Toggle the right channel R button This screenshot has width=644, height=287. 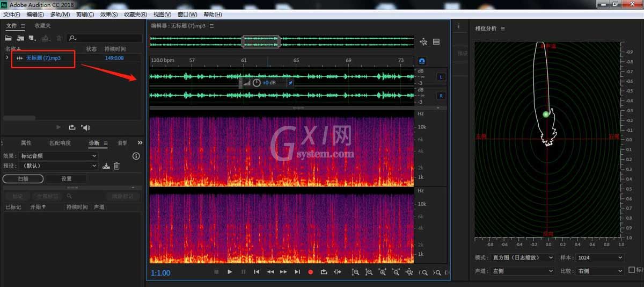[x=441, y=96]
